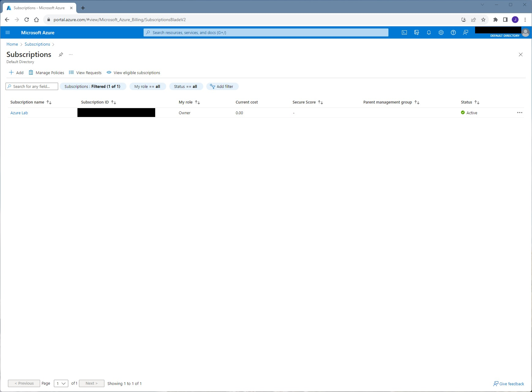This screenshot has width=532, height=392.
Task: Open View Requests
Action: 85,73
